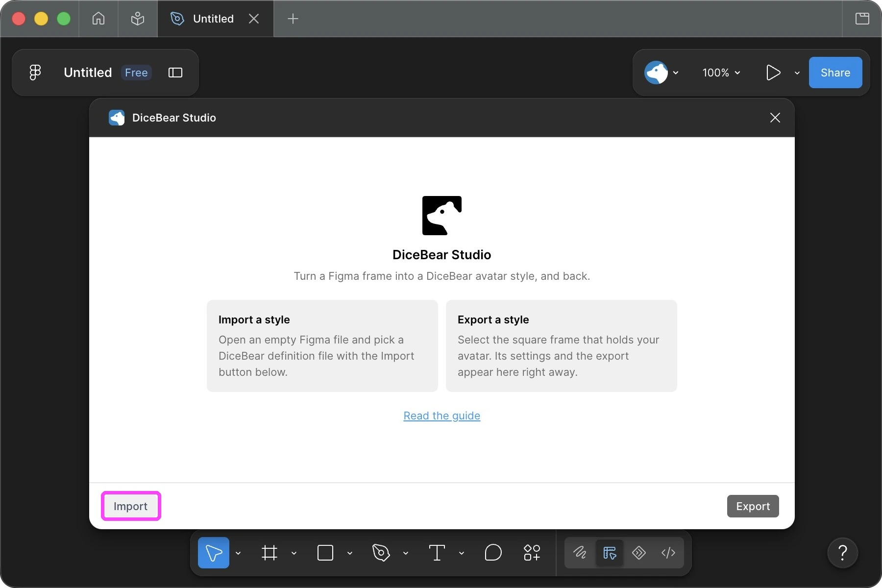
Task: Click the macOS yellow minimize button
Action: pyautogui.click(x=41, y=19)
